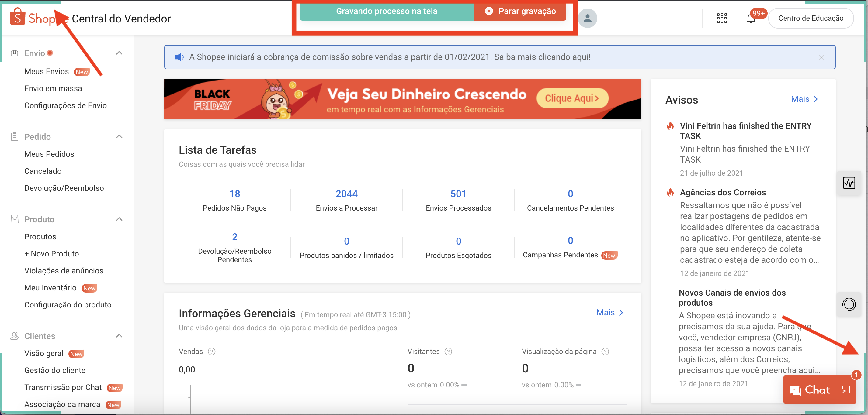868x415 pixels.
Task: Select the Clientes section icon
Action: pyautogui.click(x=15, y=336)
